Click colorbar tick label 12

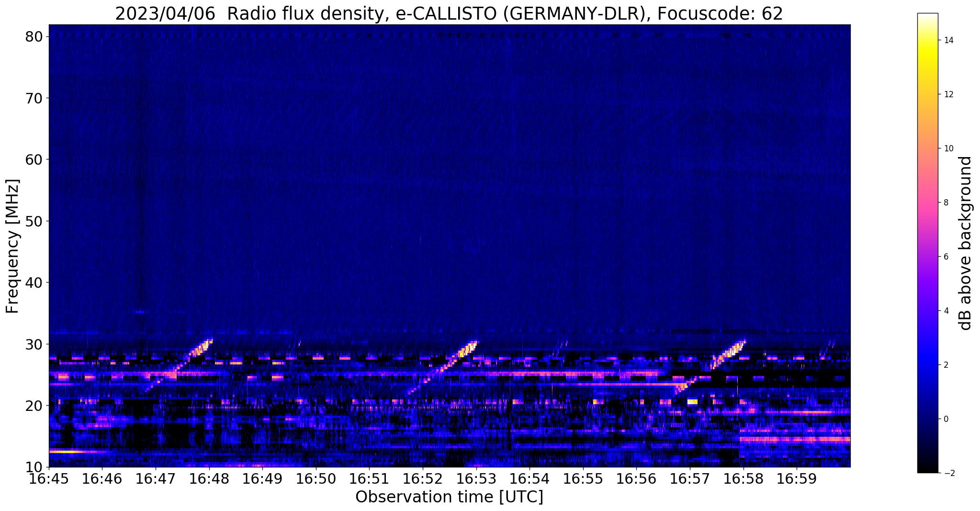click(948, 94)
